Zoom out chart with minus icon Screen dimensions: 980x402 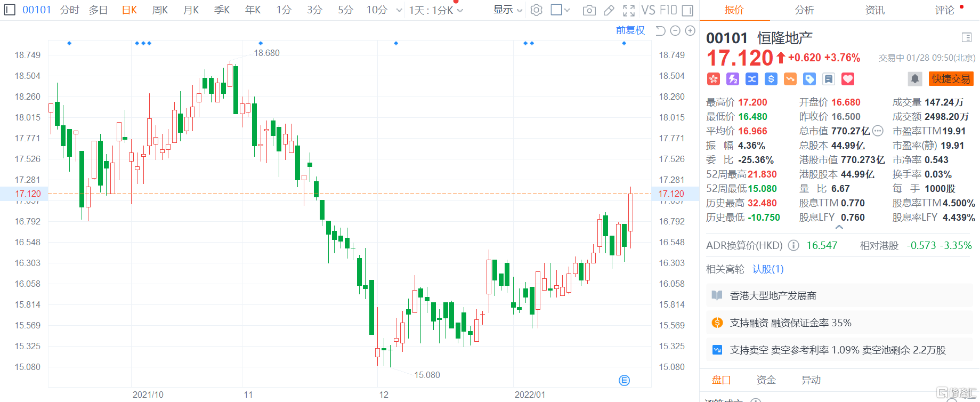pyautogui.click(x=675, y=31)
